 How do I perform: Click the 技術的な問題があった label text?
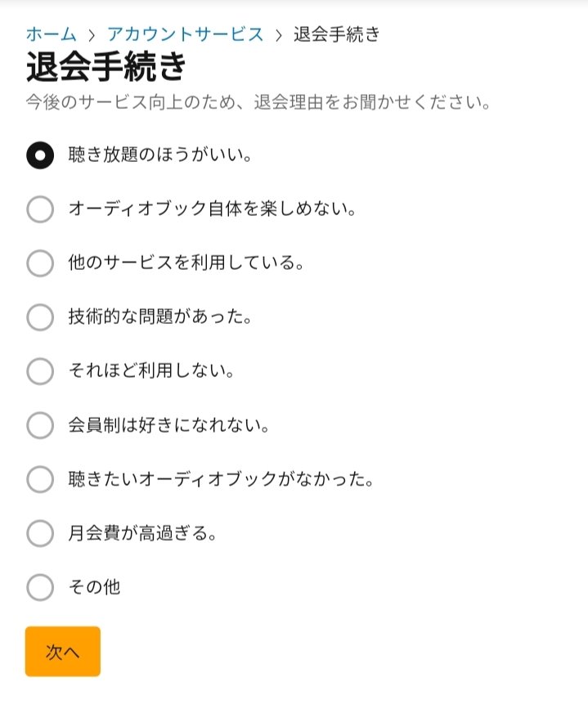point(160,317)
